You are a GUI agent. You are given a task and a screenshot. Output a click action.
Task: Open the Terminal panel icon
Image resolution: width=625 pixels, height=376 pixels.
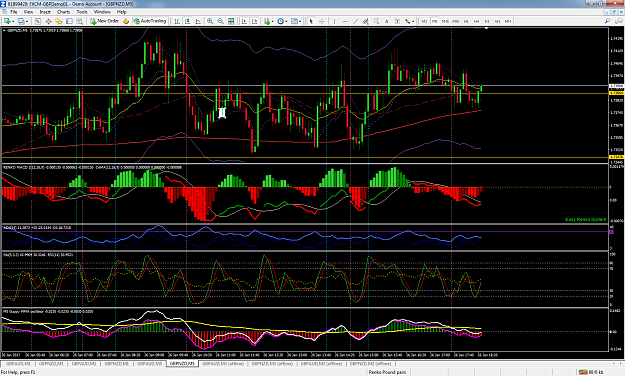(69, 21)
